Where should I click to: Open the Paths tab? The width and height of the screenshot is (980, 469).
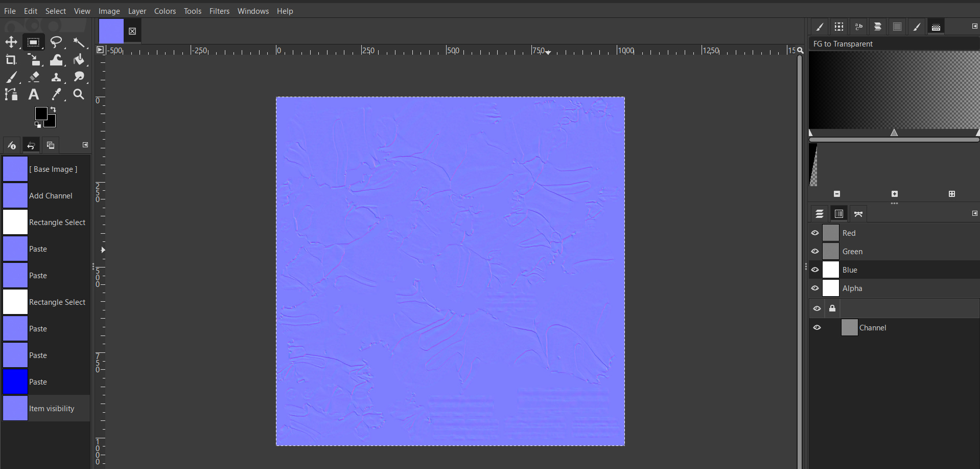pyautogui.click(x=858, y=213)
